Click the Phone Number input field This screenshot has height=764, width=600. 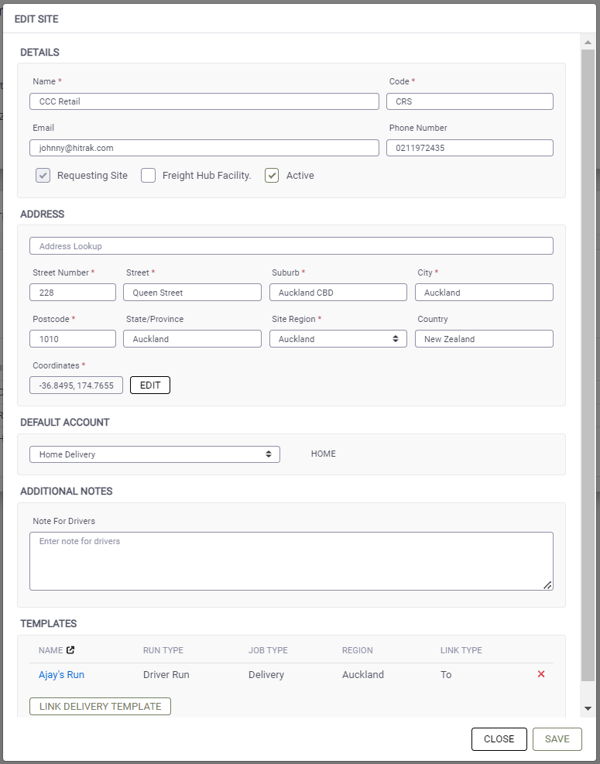[x=470, y=148]
